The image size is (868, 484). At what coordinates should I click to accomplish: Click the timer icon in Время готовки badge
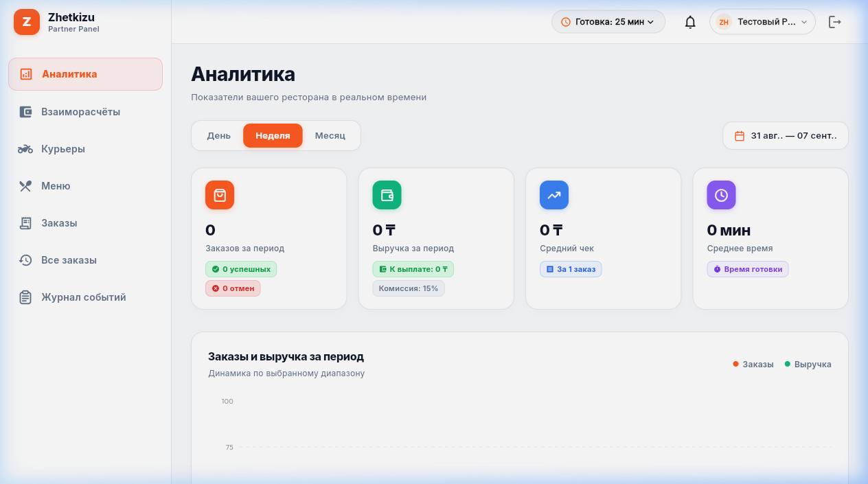(x=717, y=269)
